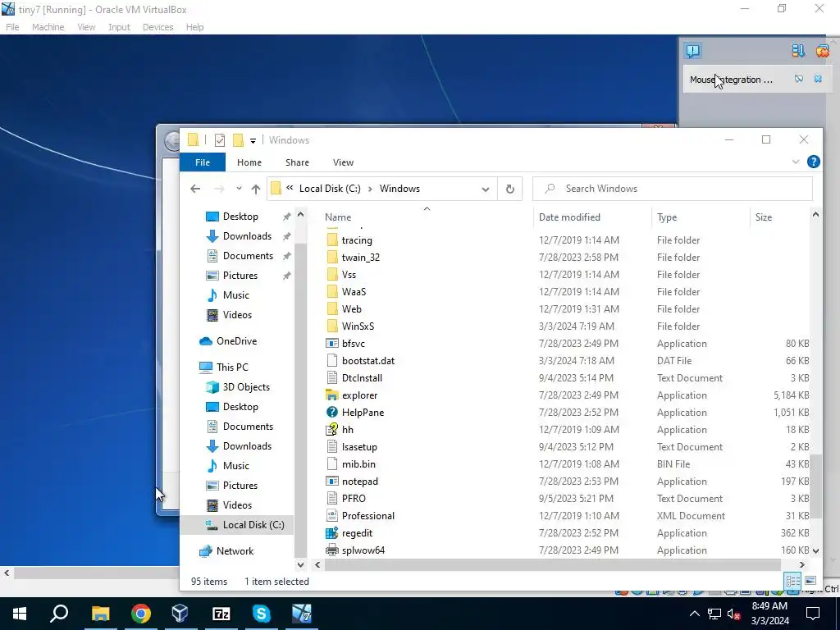Select OneDrive in navigation pane

coord(236,341)
